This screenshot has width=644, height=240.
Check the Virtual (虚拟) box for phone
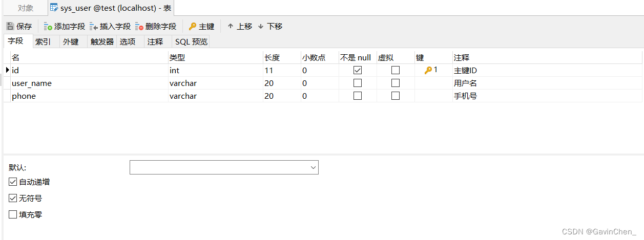click(x=396, y=96)
